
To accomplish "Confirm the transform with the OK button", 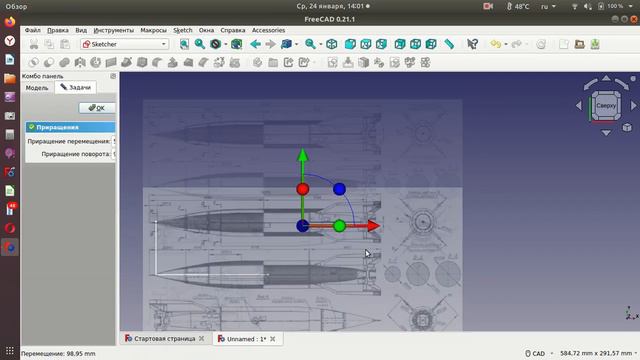I will [97, 108].
